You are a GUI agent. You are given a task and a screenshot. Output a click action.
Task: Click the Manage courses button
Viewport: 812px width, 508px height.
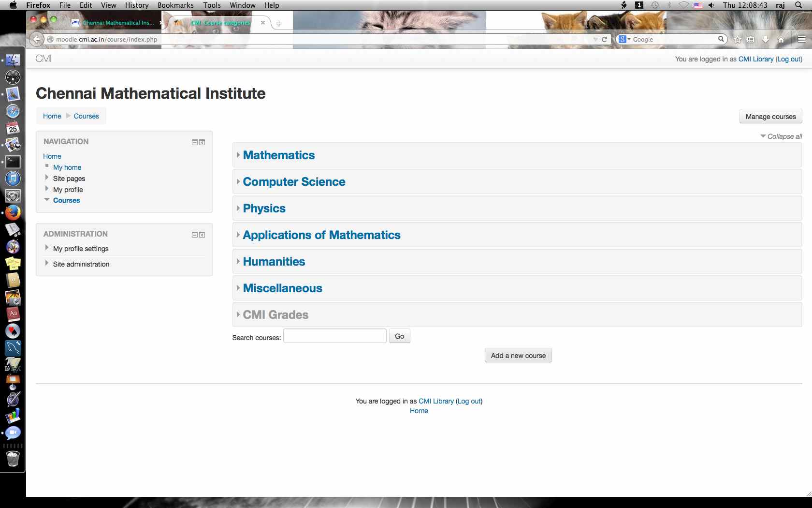[x=770, y=117]
